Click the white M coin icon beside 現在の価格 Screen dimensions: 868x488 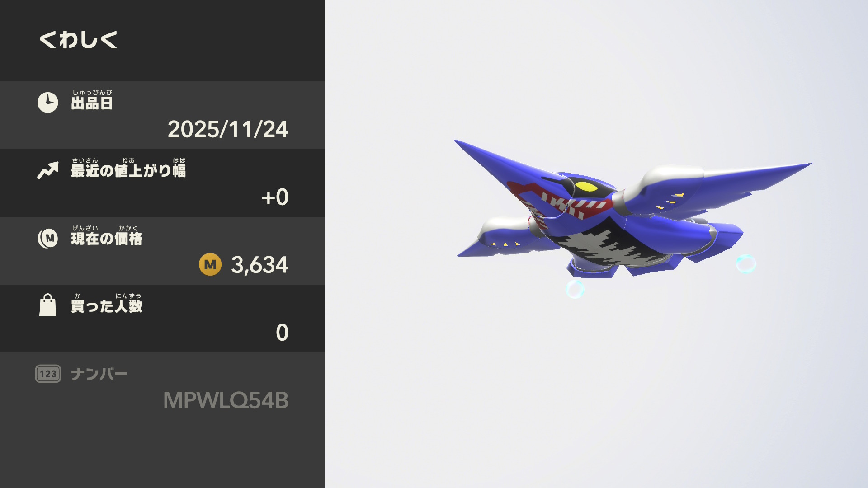pos(48,238)
